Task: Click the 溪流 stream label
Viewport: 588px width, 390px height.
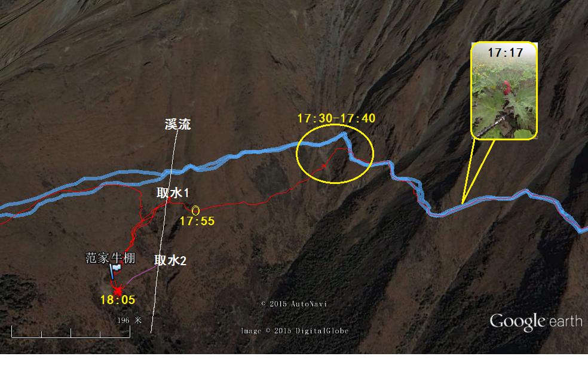Action: (x=177, y=124)
